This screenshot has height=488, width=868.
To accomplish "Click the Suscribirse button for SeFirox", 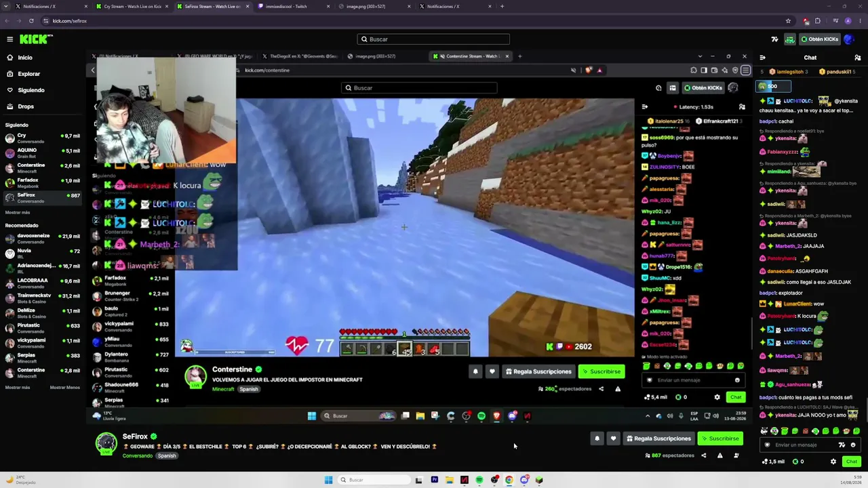I will click(719, 439).
